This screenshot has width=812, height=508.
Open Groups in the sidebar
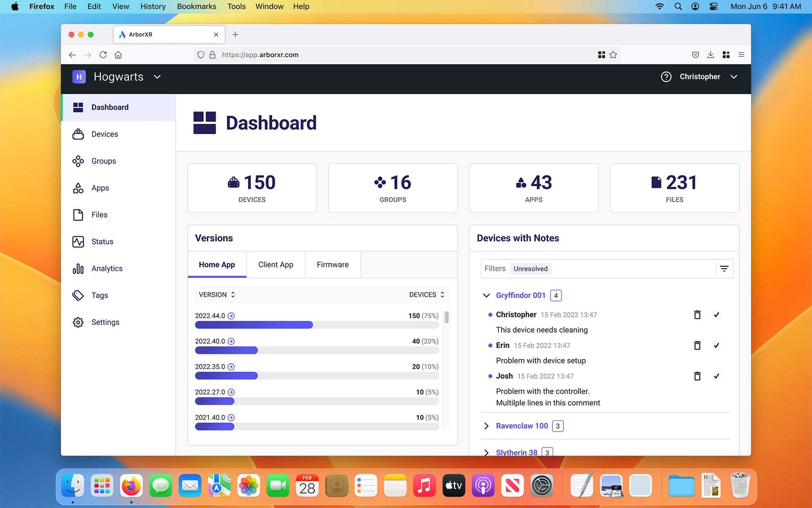pyautogui.click(x=118, y=161)
